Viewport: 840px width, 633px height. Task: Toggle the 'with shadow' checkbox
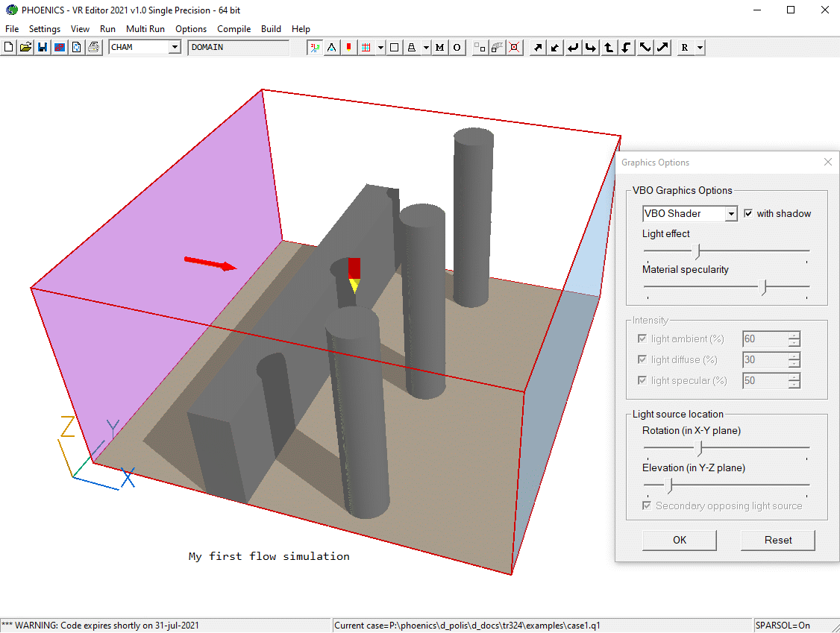(749, 214)
